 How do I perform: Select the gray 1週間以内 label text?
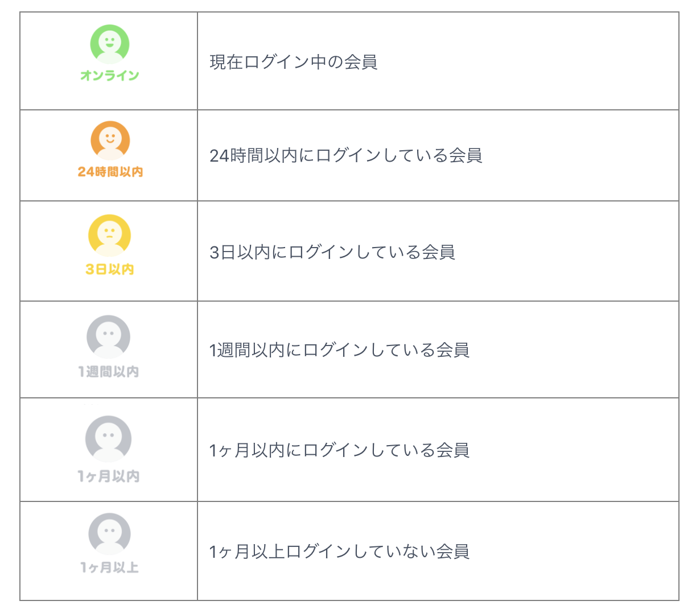109,372
